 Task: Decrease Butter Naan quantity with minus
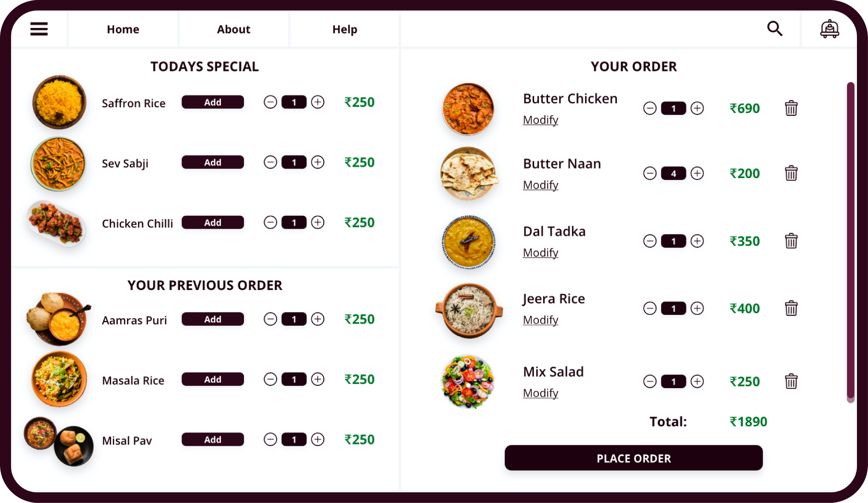tap(650, 173)
